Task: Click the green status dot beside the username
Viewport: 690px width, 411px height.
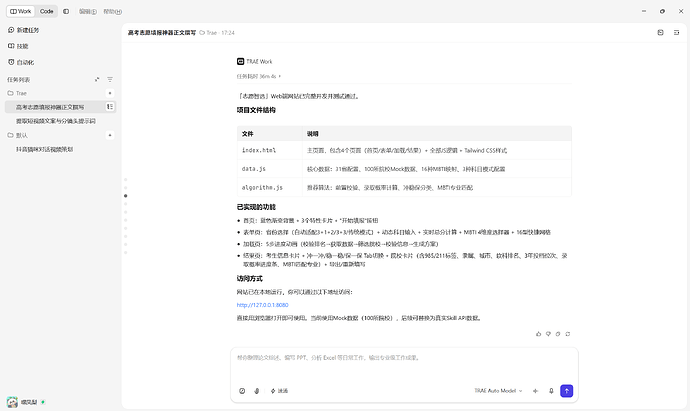Action: [43, 402]
